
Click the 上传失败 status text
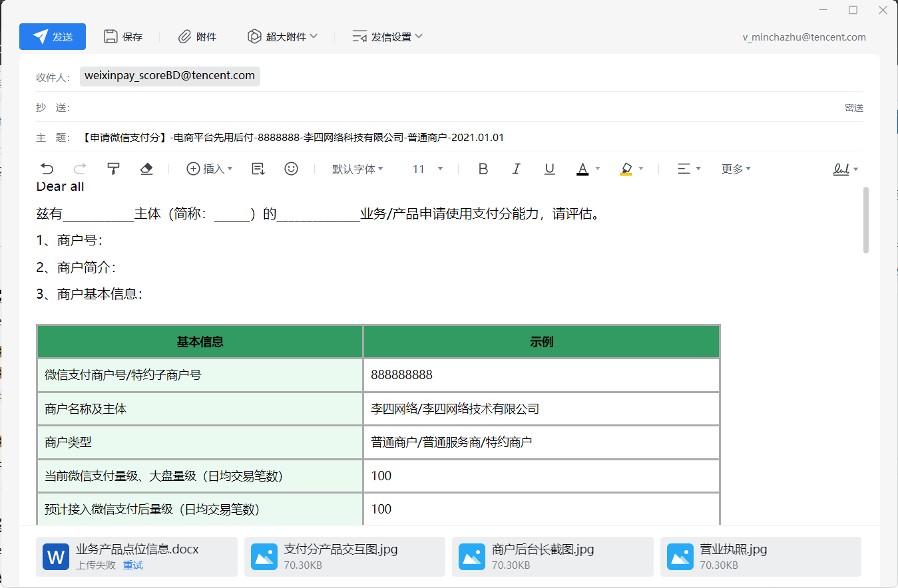coord(96,565)
